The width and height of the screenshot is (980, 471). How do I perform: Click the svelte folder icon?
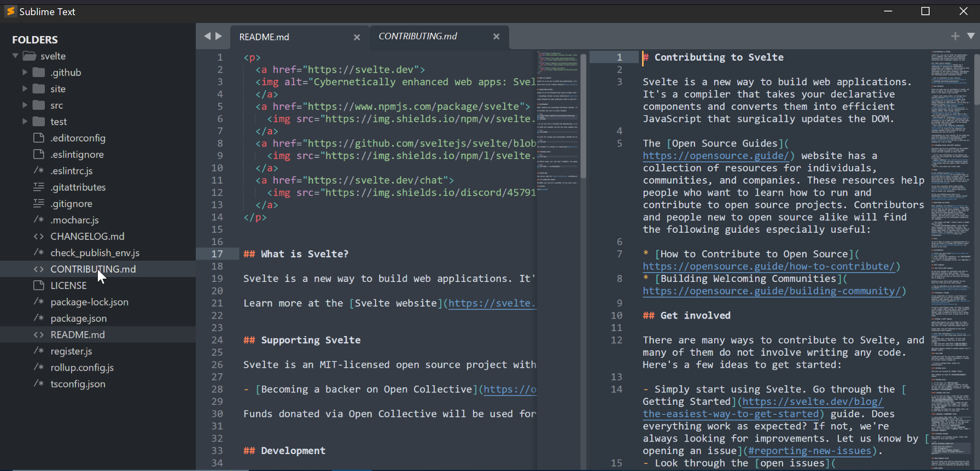click(x=30, y=56)
